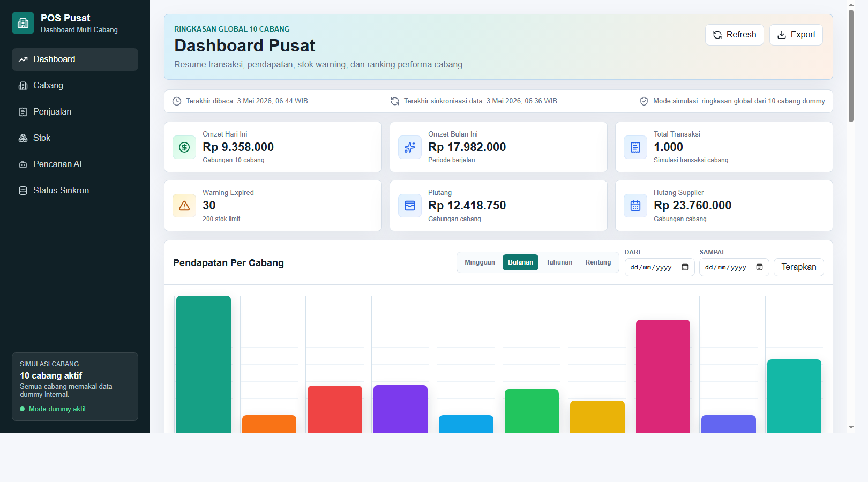Click the Cabang building icon in sidebar
Screen dimensions: 868x482
pyautogui.click(x=23, y=86)
